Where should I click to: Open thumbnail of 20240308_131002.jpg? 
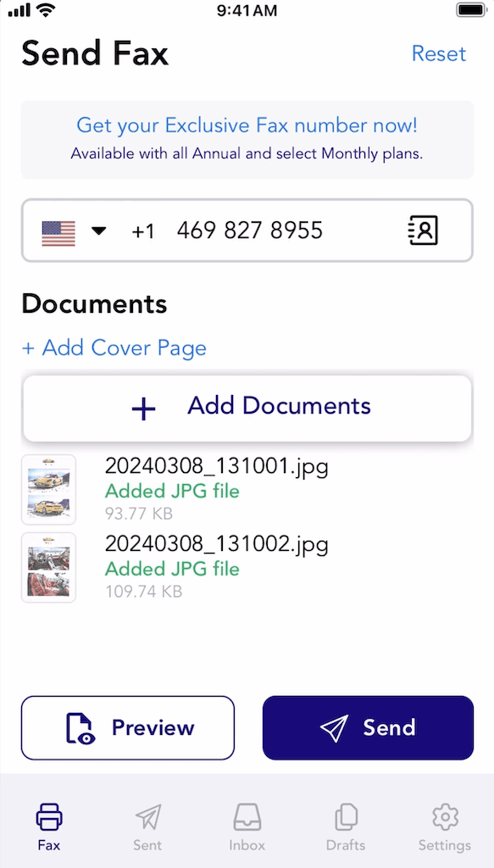[x=48, y=567]
